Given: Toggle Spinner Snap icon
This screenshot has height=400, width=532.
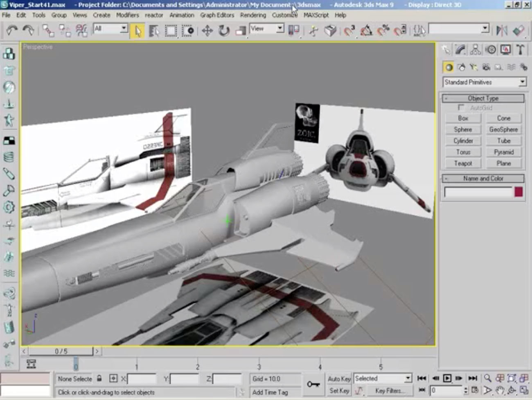Looking at the screenshot, I should [x=400, y=31].
